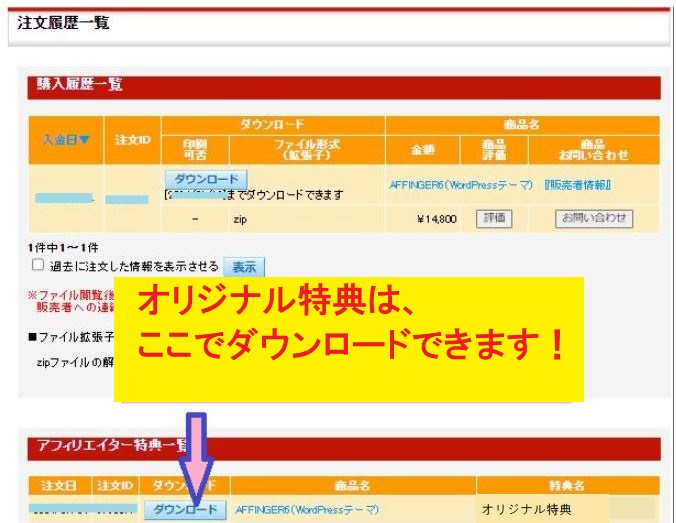Open the 『販売者情報』 seller info link

(578, 185)
